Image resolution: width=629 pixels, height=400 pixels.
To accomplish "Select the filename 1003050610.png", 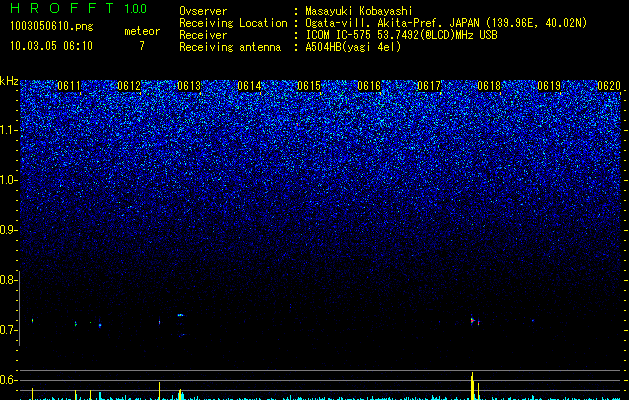I will point(52,27).
